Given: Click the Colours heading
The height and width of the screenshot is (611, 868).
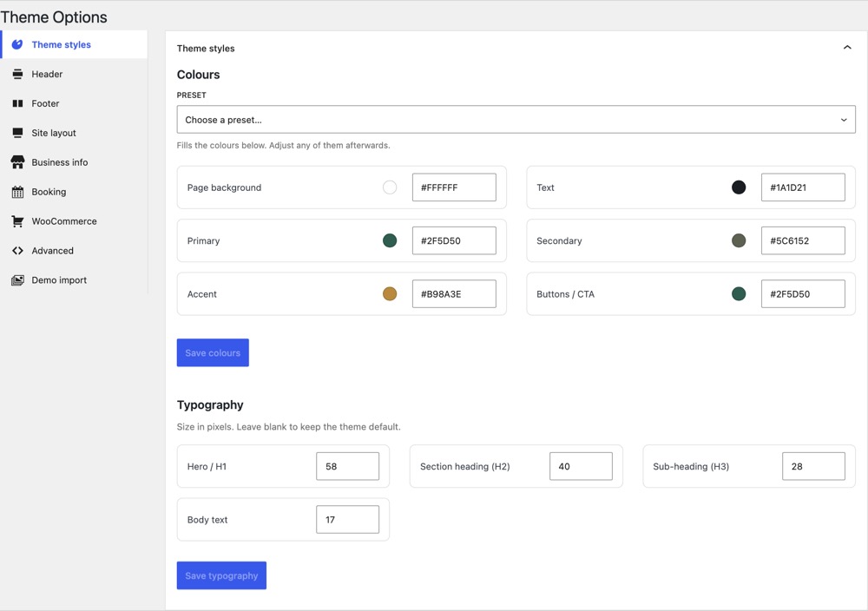Looking at the screenshot, I should [x=198, y=75].
